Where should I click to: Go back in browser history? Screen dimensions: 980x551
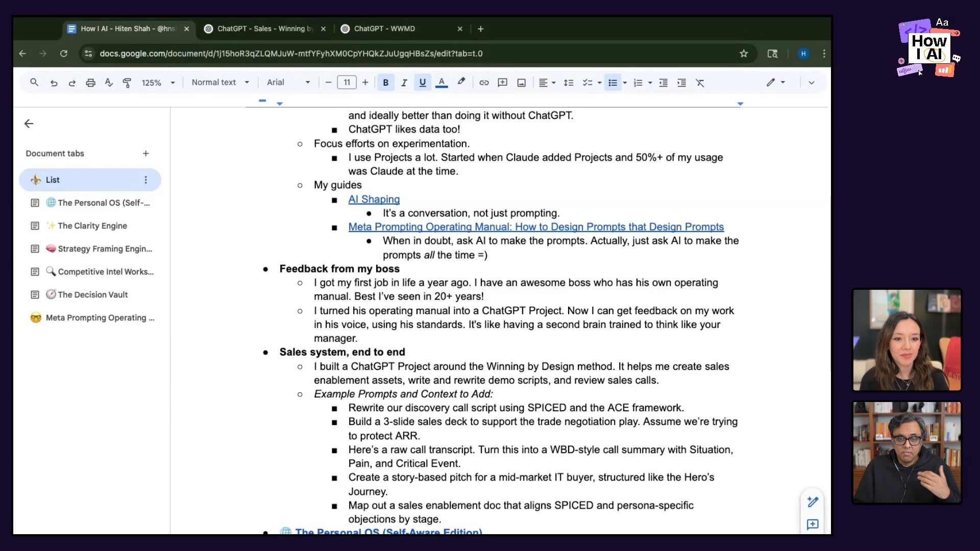22,54
